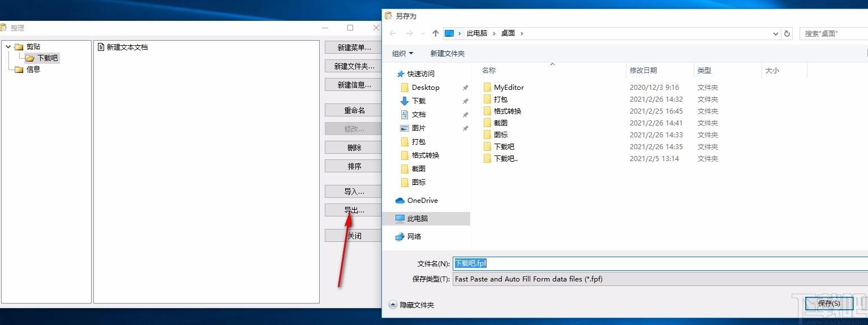Open recent locations dropdown arrow
This screenshot has height=325, width=868.
(423, 33)
